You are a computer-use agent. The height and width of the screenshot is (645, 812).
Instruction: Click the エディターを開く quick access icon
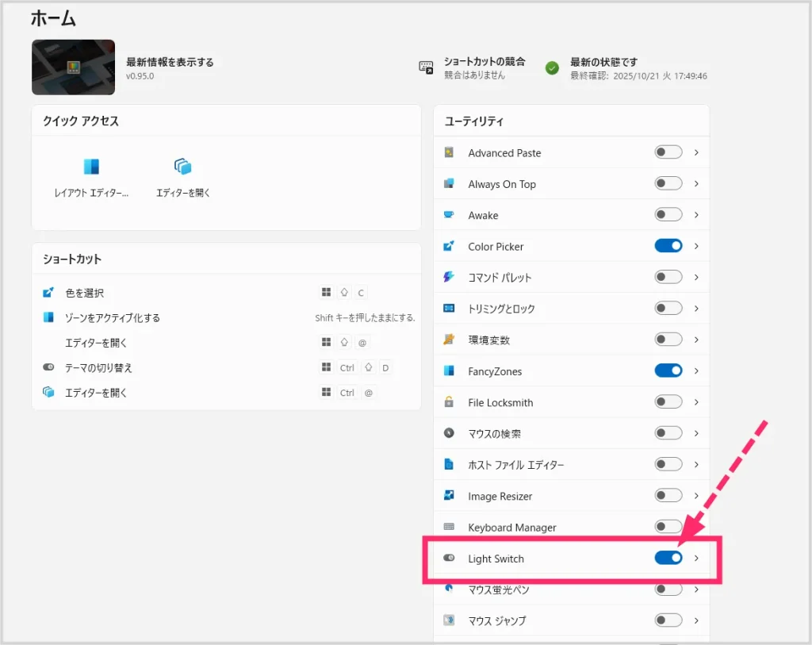coord(183,167)
